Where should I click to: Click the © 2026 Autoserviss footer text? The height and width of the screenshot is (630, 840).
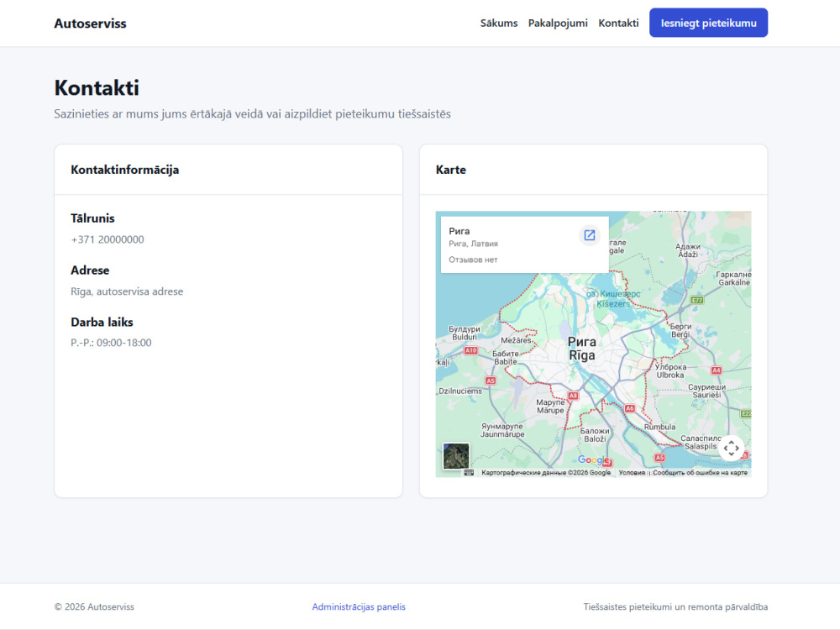(x=94, y=607)
